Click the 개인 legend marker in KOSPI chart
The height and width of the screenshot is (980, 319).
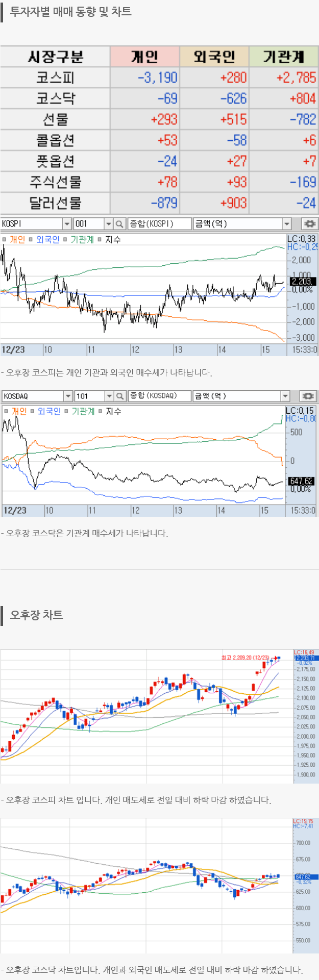[x=5, y=239]
